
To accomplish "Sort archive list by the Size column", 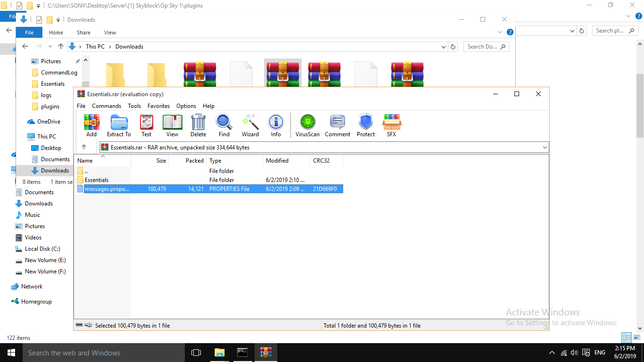I will tap(150, 161).
